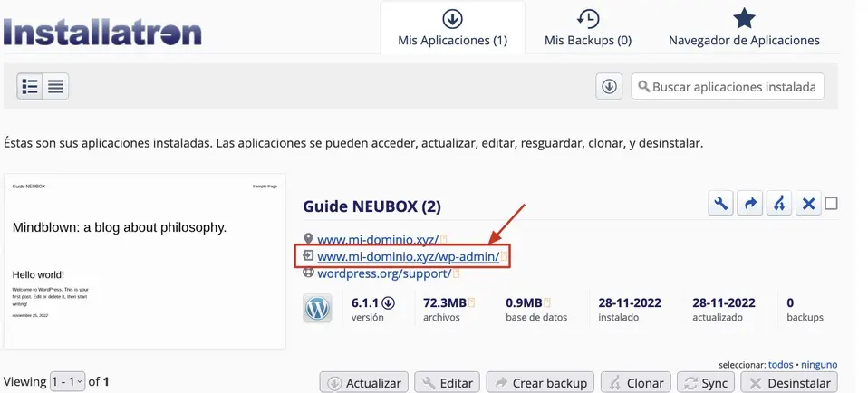Click the login icon beside wp-admin URL

[308, 255]
